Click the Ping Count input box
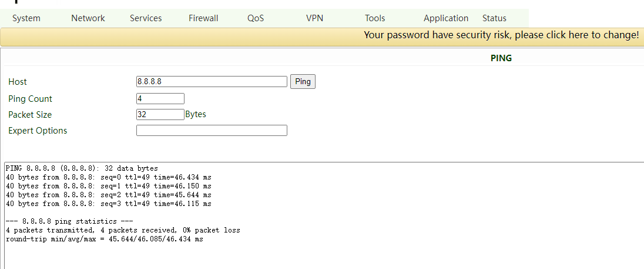 (160, 99)
